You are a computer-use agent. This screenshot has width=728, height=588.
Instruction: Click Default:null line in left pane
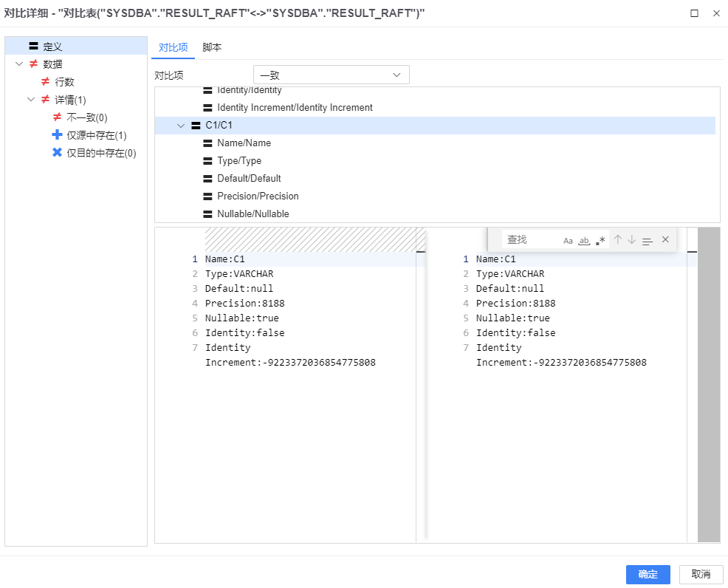click(x=239, y=288)
